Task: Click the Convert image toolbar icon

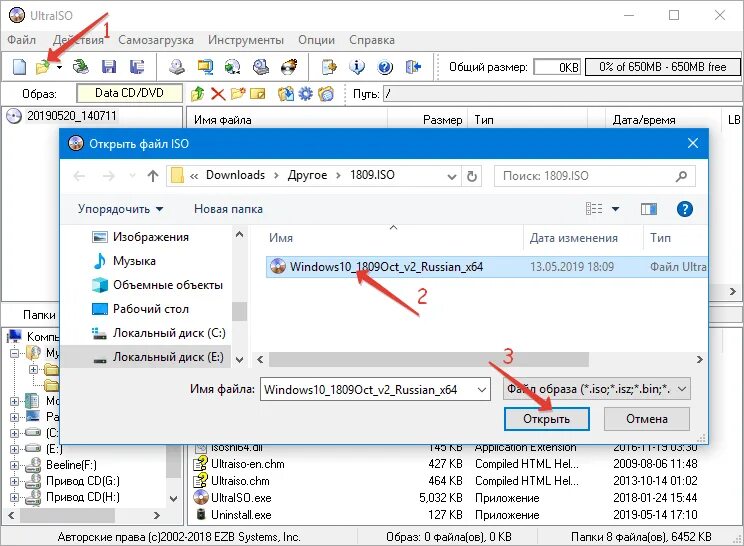Action: pyautogui.click(x=232, y=67)
